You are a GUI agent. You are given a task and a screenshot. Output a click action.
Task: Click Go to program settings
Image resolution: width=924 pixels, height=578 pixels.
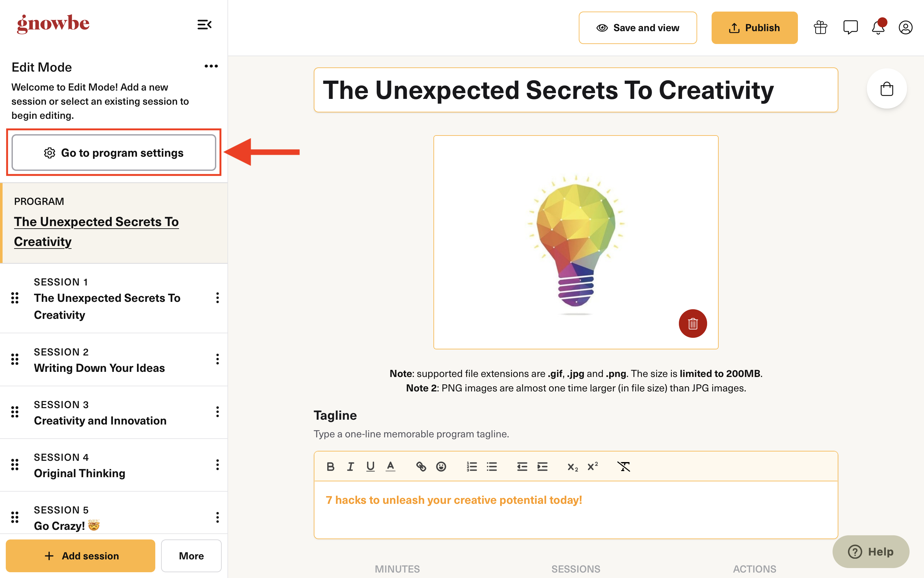pos(114,153)
